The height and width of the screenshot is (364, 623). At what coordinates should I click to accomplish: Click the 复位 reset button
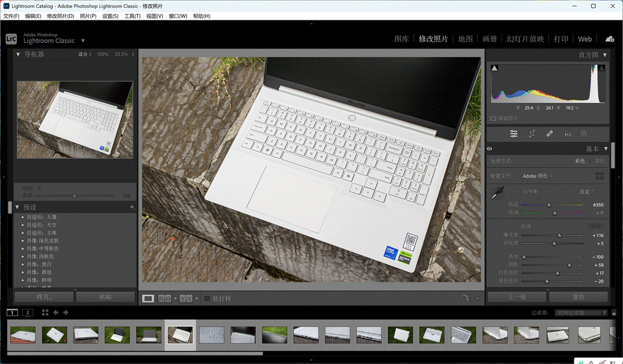[578, 297]
